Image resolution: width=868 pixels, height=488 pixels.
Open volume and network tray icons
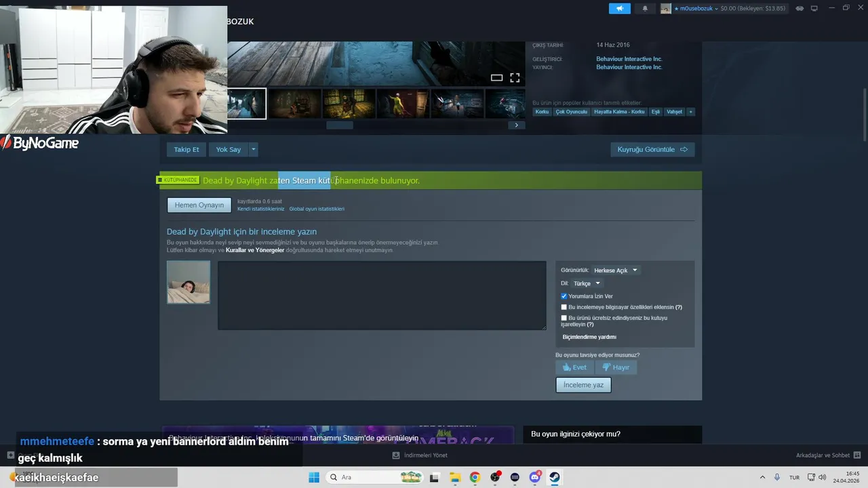816,477
